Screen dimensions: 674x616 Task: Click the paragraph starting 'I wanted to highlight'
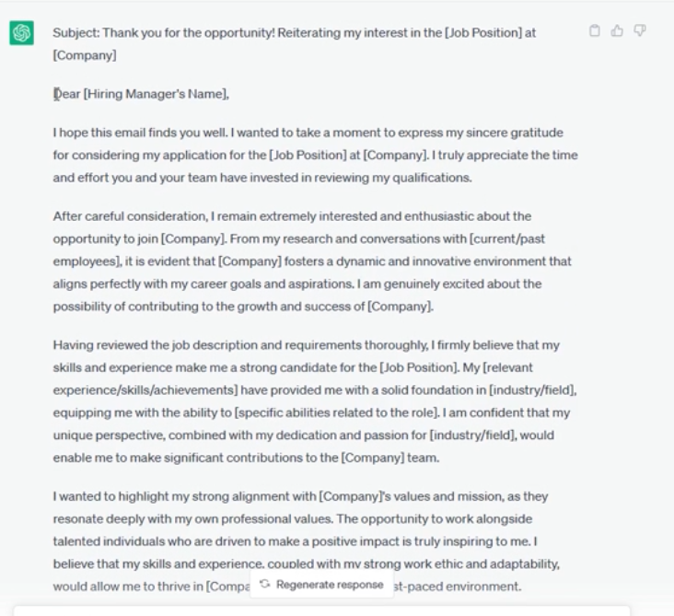point(312,541)
